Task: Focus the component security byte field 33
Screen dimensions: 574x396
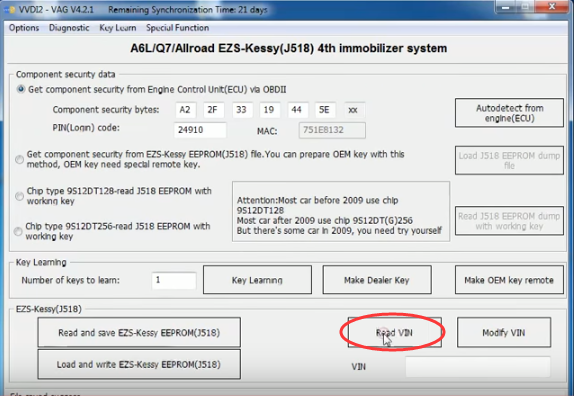Action: tap(241, 110)
